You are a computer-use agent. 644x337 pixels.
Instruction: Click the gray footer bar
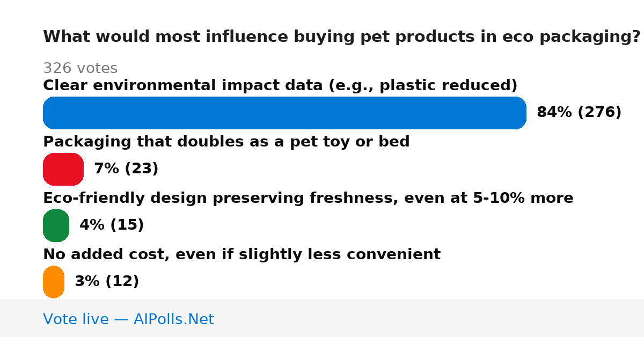322,318
